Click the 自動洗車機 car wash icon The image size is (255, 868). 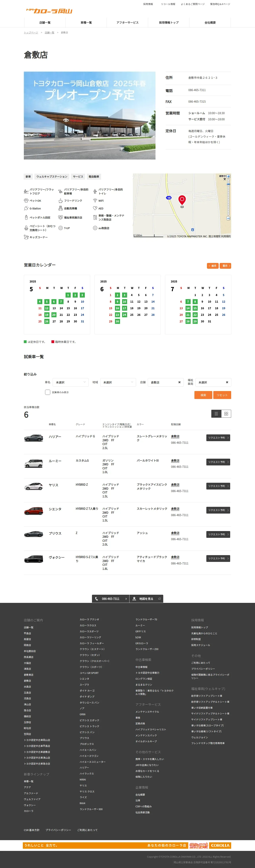(61, 209)
